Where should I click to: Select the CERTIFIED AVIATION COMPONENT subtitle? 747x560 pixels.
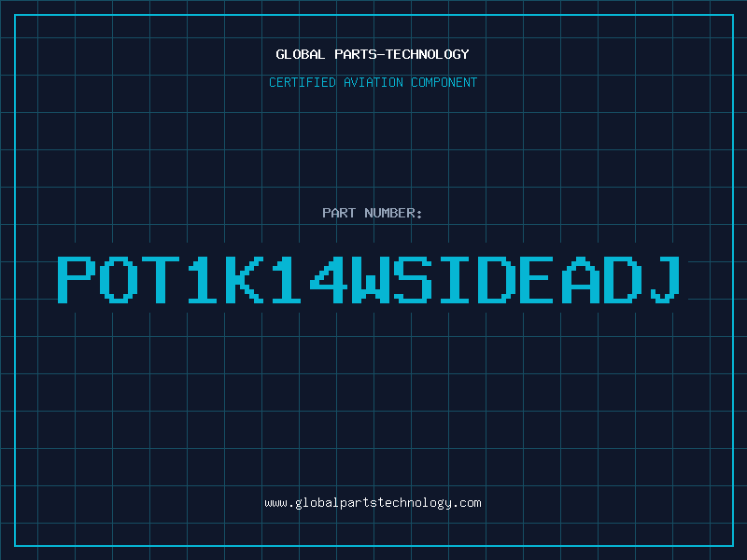click(373, 82)
